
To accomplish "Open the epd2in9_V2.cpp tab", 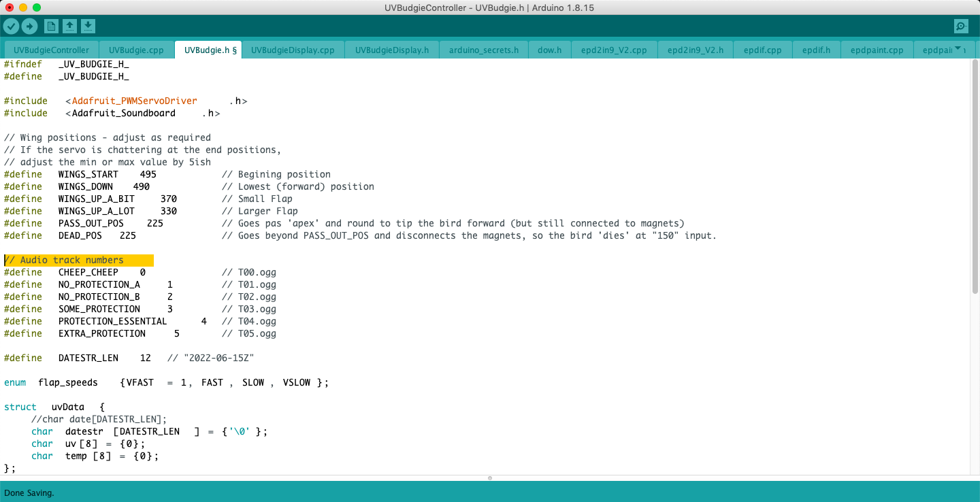I will [x=614, y=50].
